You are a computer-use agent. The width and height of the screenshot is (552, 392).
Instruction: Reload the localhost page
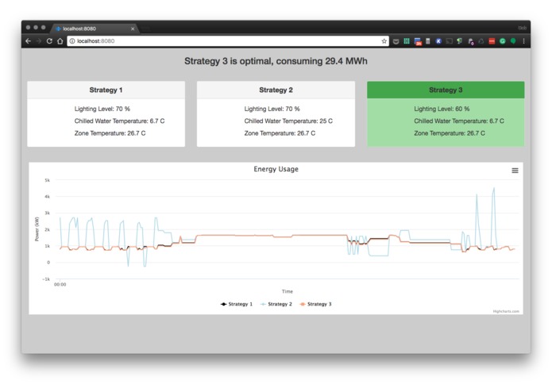(x=49, y=41)
